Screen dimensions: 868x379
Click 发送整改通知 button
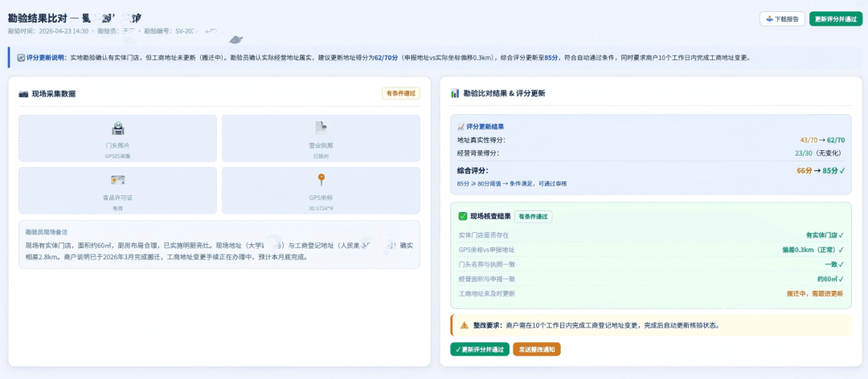pyautogui.click(x=537, y=349)
